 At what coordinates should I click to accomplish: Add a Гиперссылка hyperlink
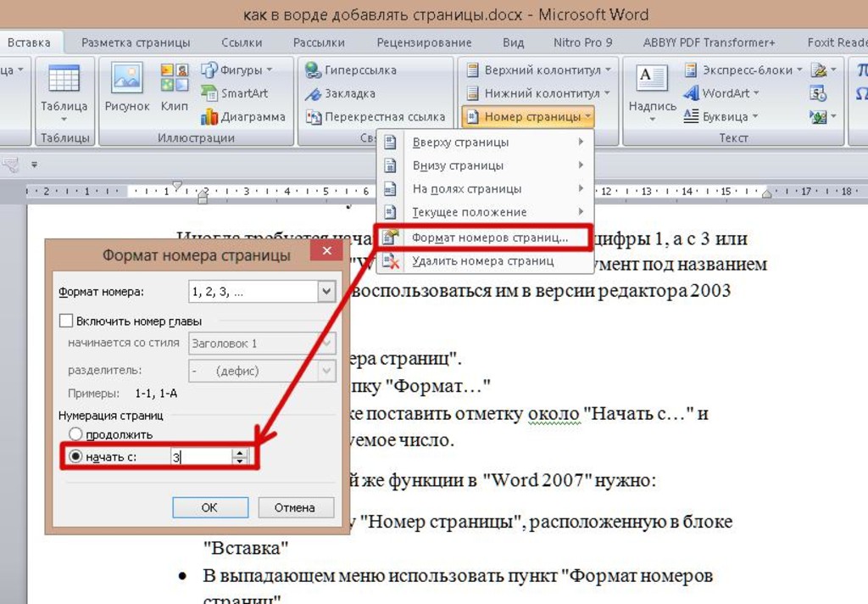coord(351,70)
